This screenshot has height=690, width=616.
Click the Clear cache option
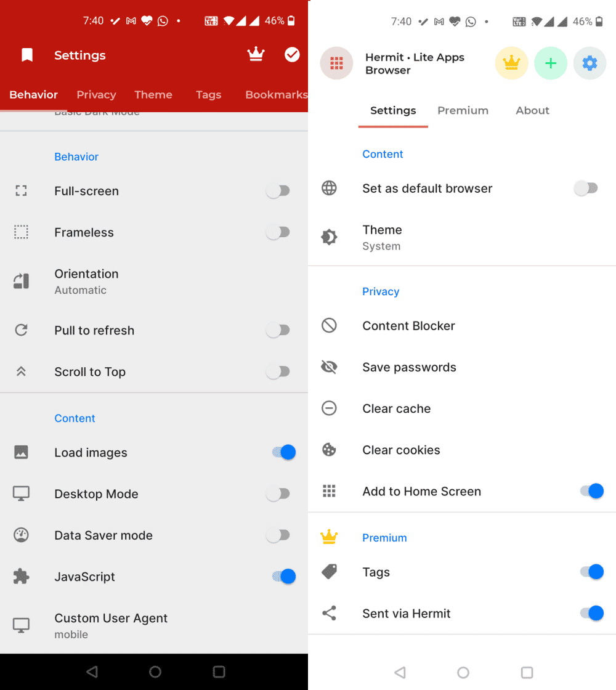tap(396, 408)
